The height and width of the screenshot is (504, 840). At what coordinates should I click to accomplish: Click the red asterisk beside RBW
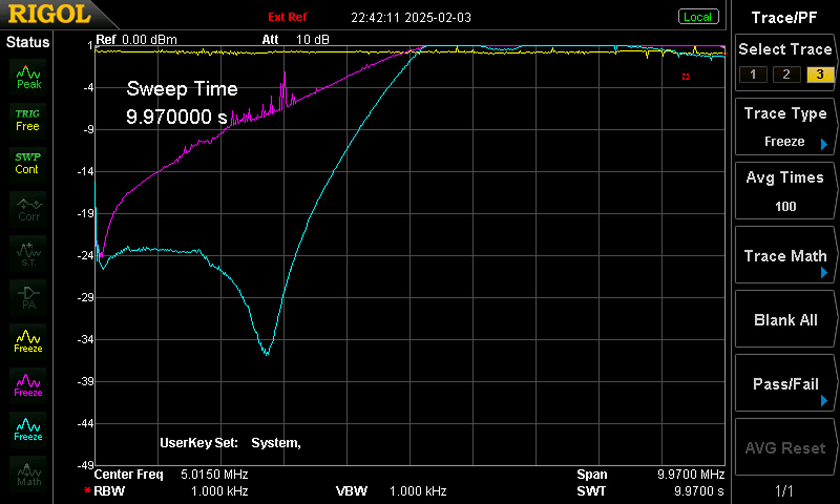click(x=87, y=490)
